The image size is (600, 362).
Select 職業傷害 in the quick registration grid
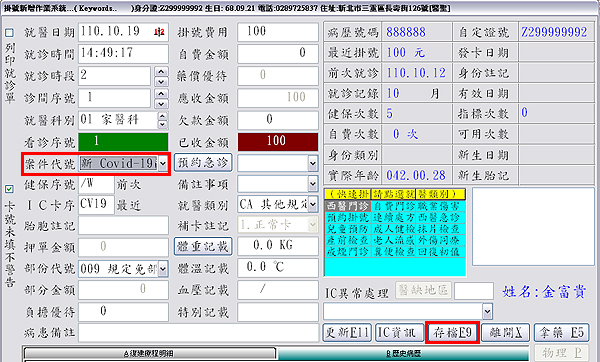pos(440,206)
